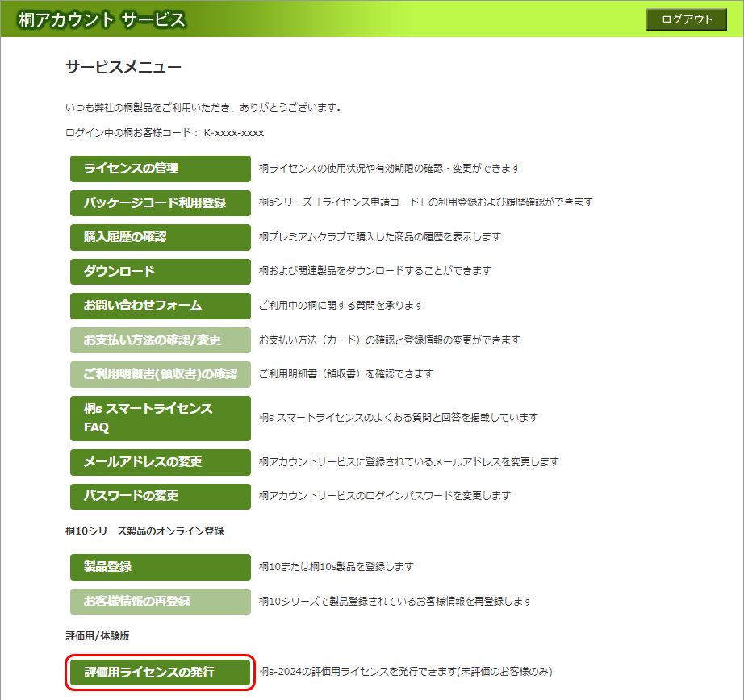Viewport: 744px width, 700px height.
Task: Click description 桐10または桐10s製品を登録します
Action: [336, 567]
